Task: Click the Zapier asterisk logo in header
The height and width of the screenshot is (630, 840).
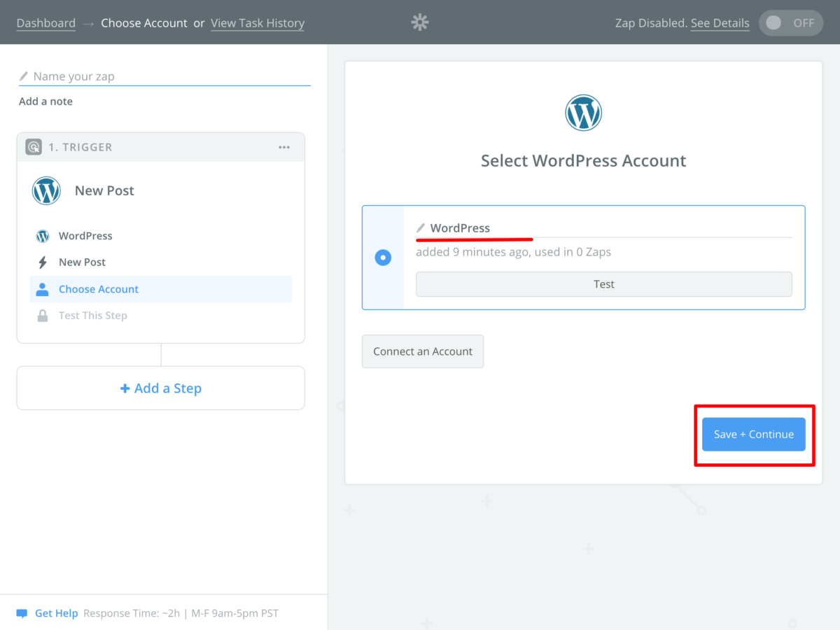Action: pyautogui.click(x=419, y=22)
